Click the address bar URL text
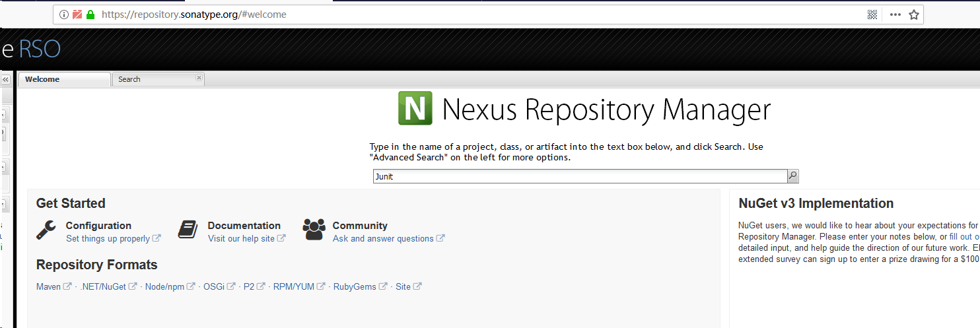The width and height of the screenshot is (980, 328). coord(194,15)
